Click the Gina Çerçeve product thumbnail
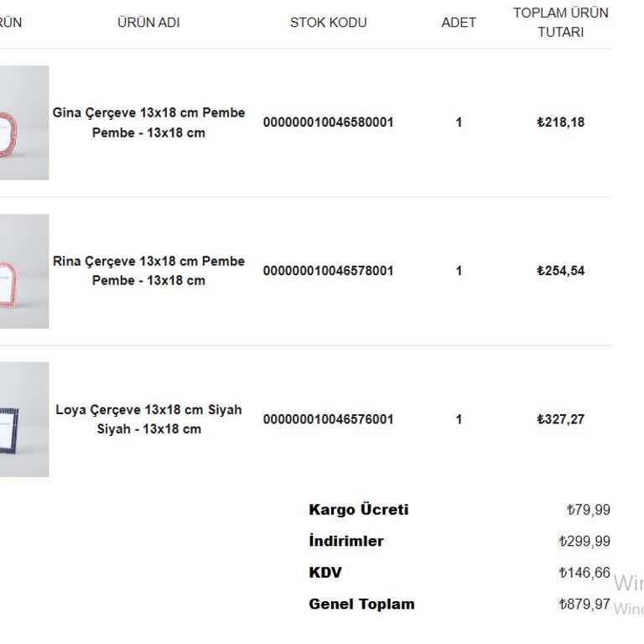This screenshot has height=644, width=644. point(23,123)
